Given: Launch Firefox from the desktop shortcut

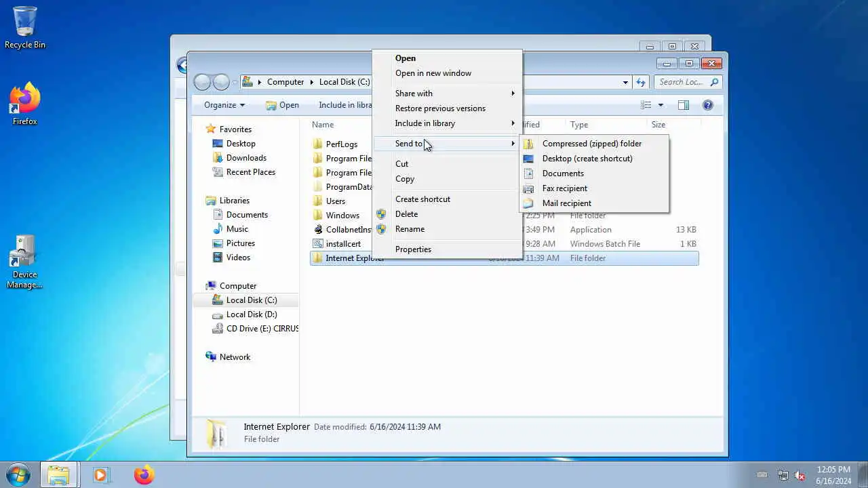Looking at the screenshot, I should point(25,104).
